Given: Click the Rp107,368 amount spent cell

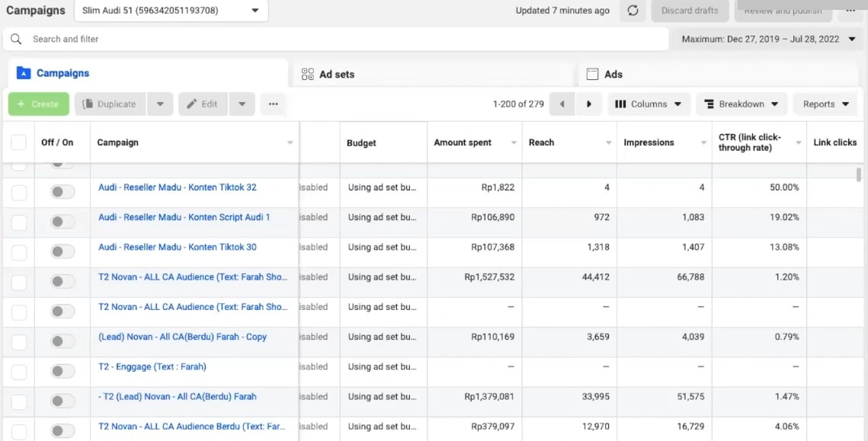Looking at the screenshot, I should [x=492, y=248].
